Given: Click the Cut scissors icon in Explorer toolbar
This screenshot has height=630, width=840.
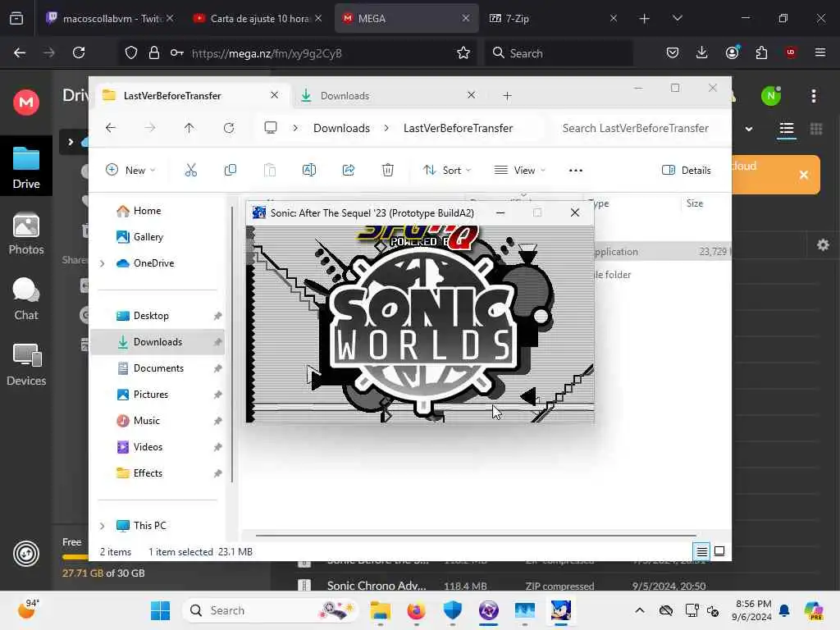Looking at the screenshot, I should 190,171.
